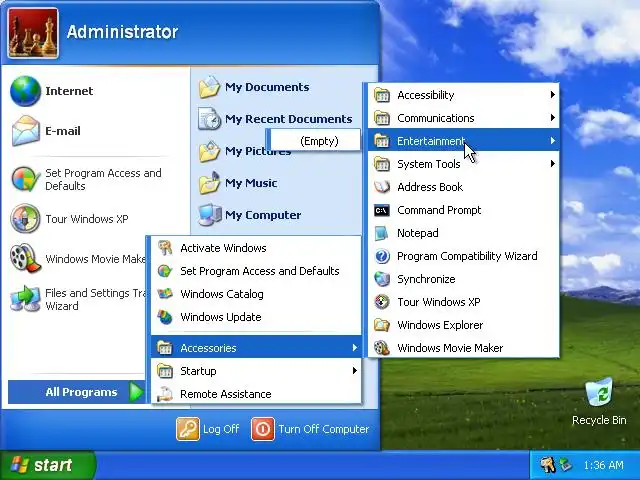Select Startup in All Programs menu

(256, 371)
